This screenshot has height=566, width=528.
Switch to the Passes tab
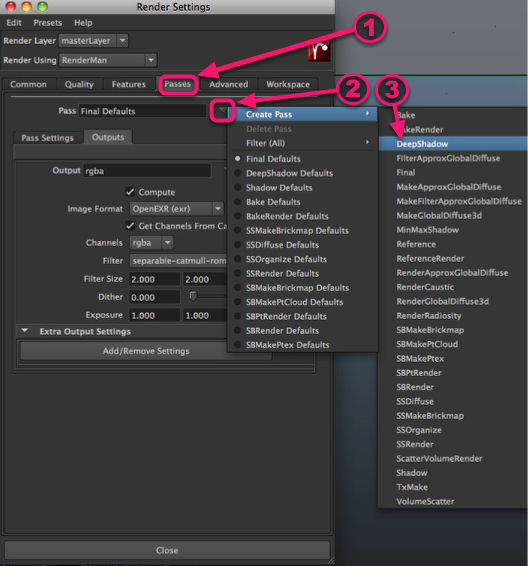pos(177,84)
